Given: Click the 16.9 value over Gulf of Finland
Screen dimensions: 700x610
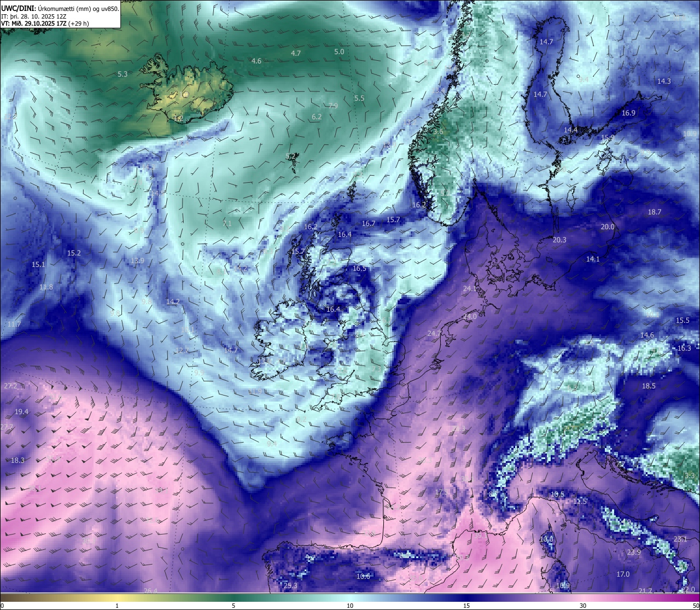Looking at the screenshot, I should click(x=629, y=113).
